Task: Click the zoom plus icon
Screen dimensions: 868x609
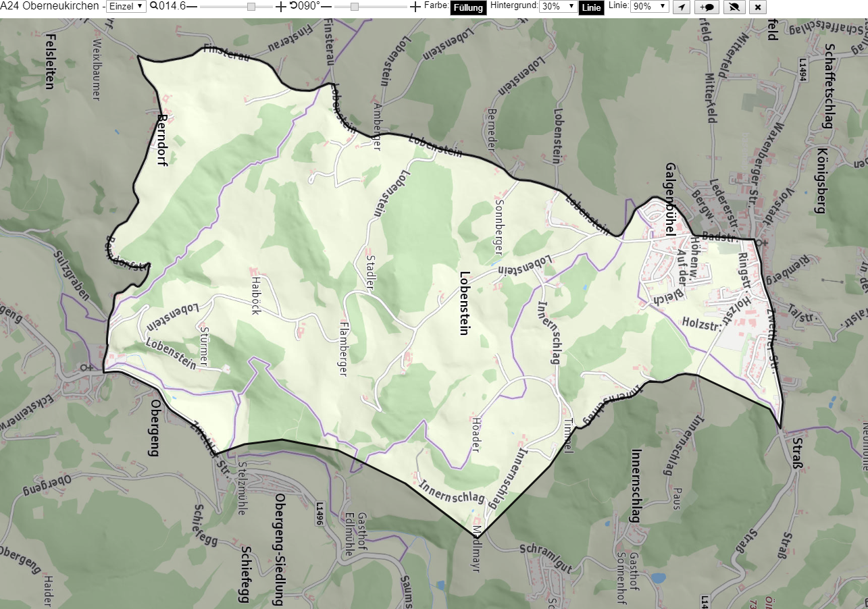Action: pos(281,7)
